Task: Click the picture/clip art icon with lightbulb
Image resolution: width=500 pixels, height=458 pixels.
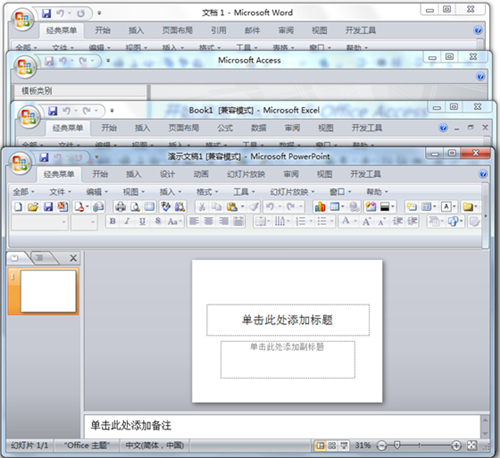Action: pos(371,207)
